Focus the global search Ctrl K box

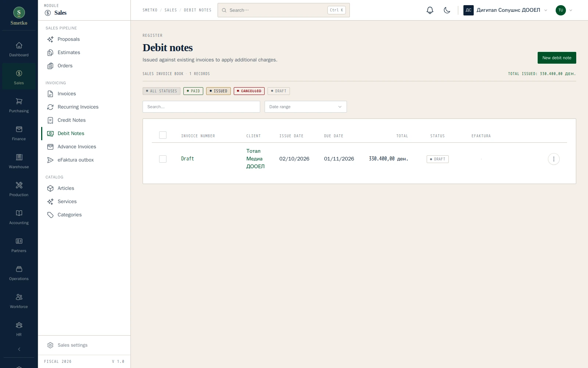[284, 10]
